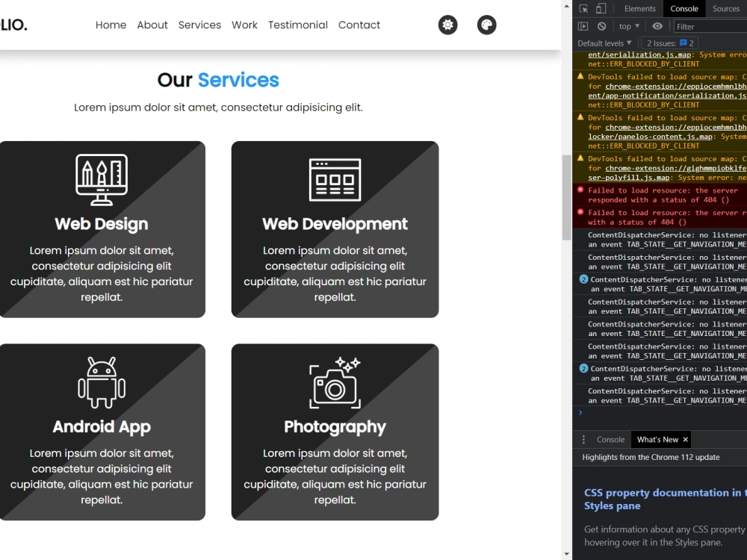Go to Contact nav link
Screen dimensions: 747x560
coord(359,25)
